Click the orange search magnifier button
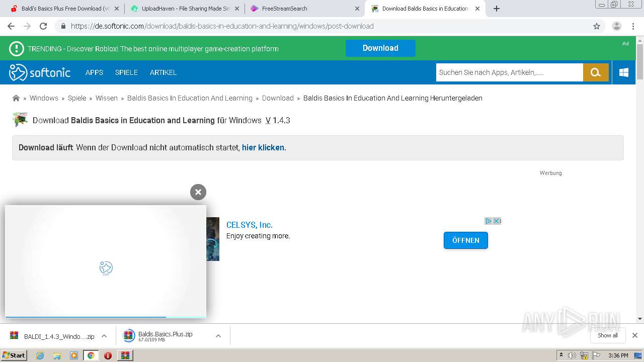The image size is (644, 362). 596,72
